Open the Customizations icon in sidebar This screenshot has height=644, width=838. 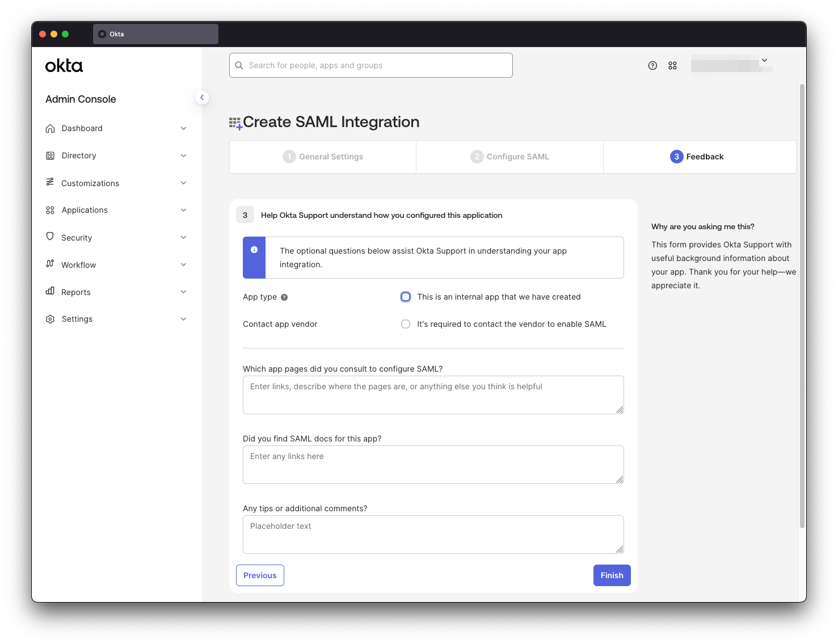pos(50,183)
